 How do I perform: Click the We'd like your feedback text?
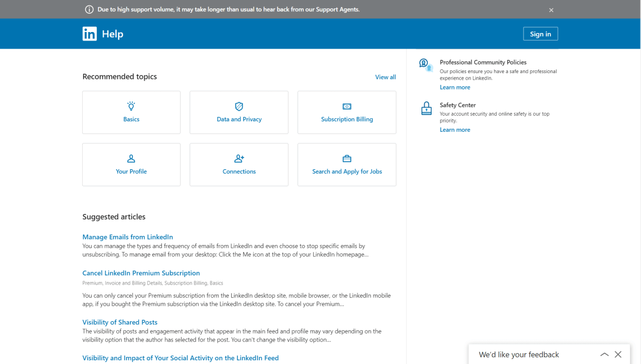519,354
